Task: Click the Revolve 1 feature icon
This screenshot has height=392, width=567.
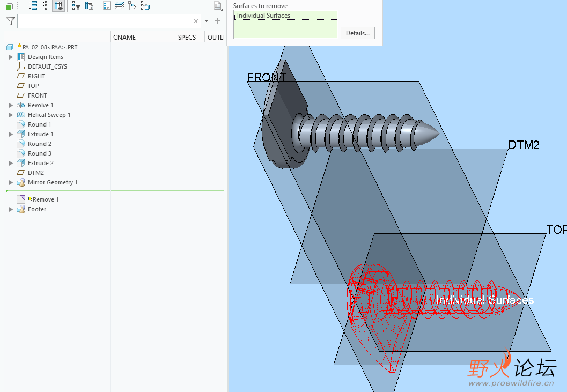Action: pyautogui.click(x=20, y=105)
